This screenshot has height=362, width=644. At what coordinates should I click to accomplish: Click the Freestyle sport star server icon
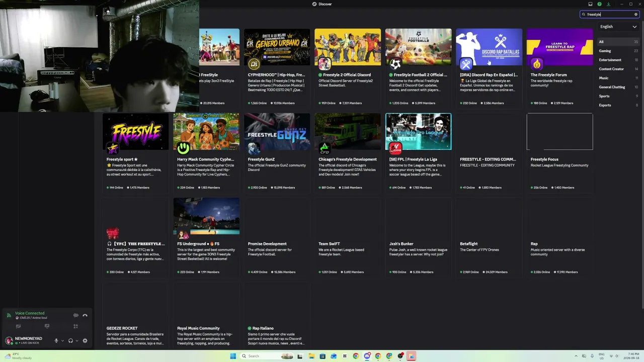(x=113, y=148)
